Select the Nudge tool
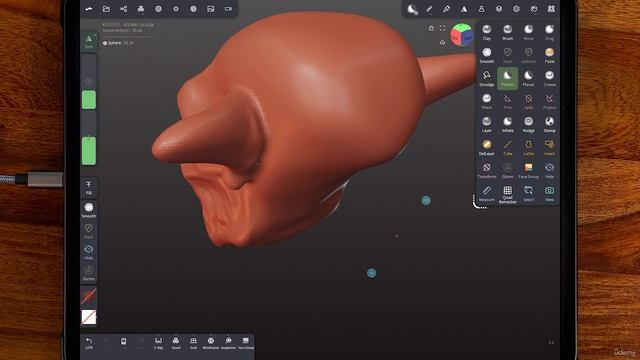The height and width of the screenshot is (360, 640). (x=528, y=124)
